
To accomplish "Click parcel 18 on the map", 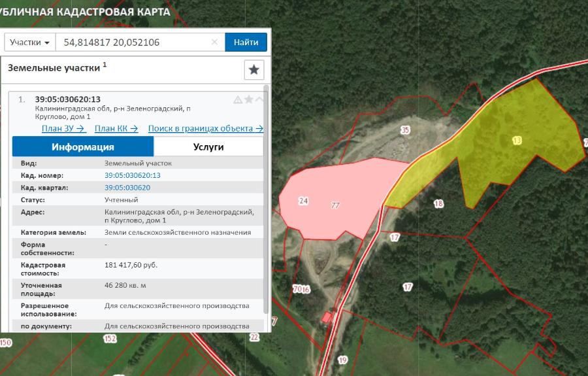I will click(x=438, y=204).
